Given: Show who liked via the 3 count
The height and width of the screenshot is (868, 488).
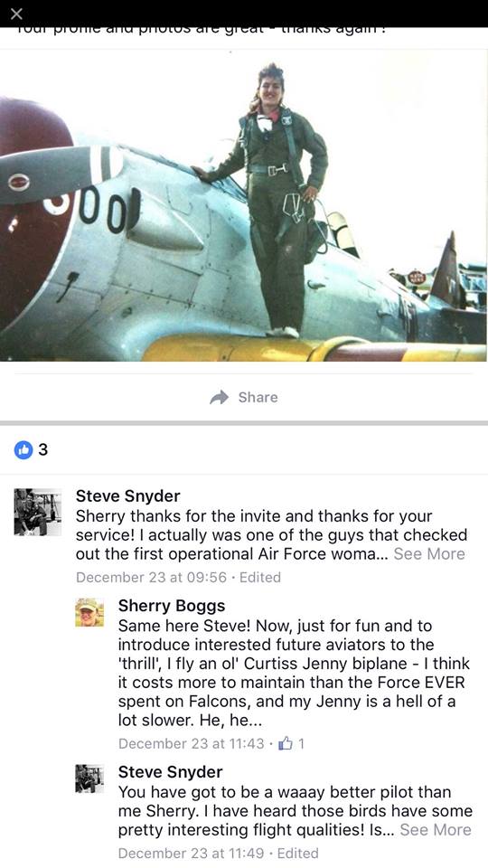Looking at the screenshot, I should pos(43,450).
